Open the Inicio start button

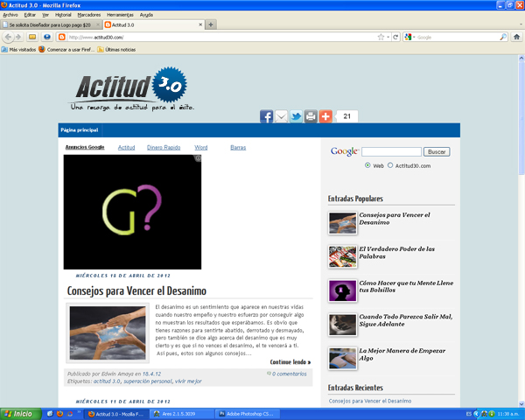tap(20, 414)
